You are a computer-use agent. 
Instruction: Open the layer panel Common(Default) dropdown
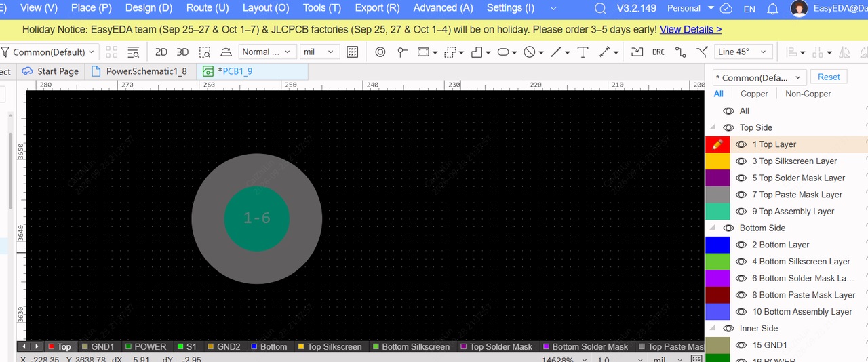click(x=759, y=77)
